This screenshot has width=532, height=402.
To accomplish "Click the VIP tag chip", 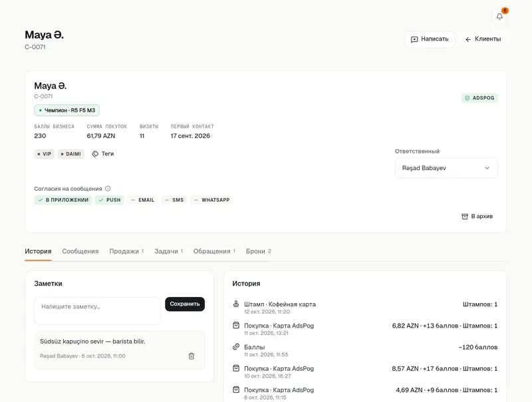I will (x=45, y=154).
